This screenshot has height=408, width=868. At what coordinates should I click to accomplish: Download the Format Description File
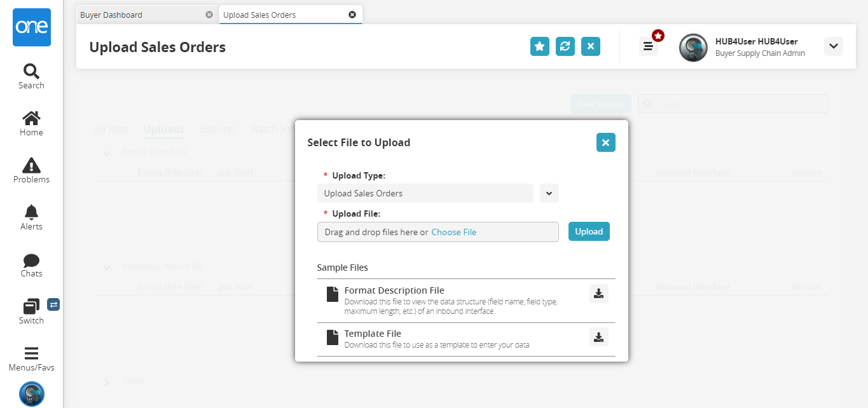pyautogui.click(x=598, y=294)
